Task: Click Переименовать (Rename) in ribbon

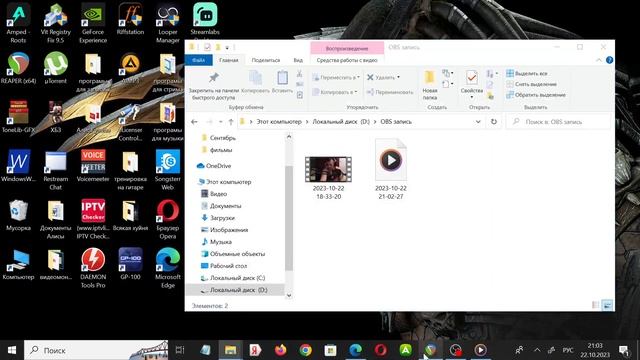Action: coord(390,92)
